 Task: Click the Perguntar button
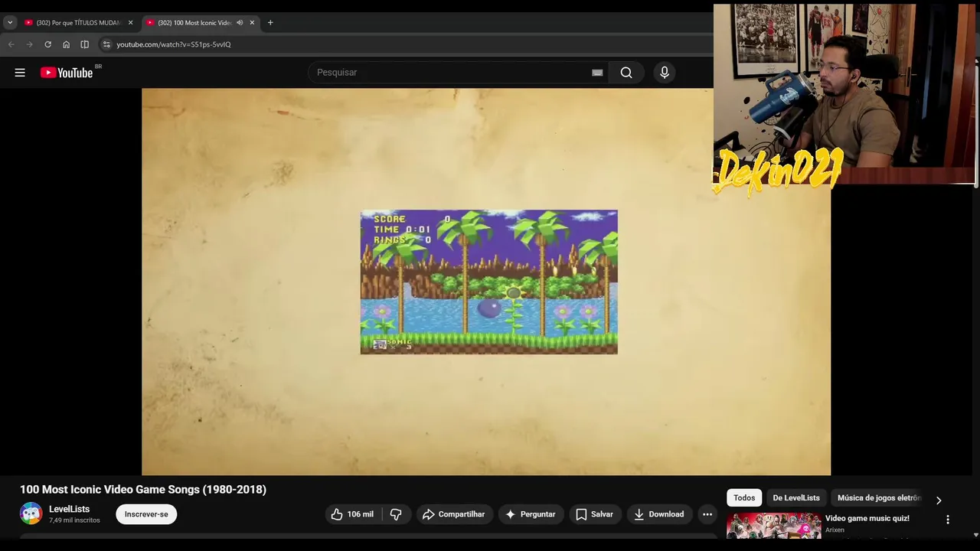click(x=531, y=514)
